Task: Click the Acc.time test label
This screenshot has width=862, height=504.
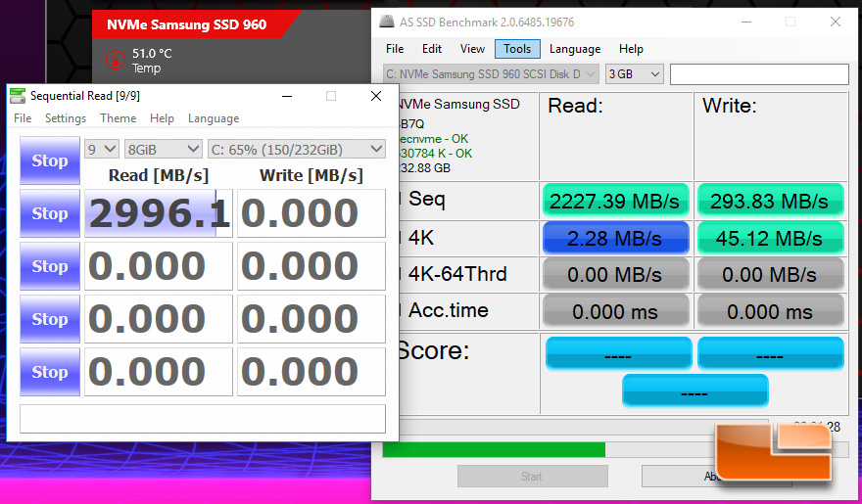Action: pyautogui.click(x=448, y=310)
